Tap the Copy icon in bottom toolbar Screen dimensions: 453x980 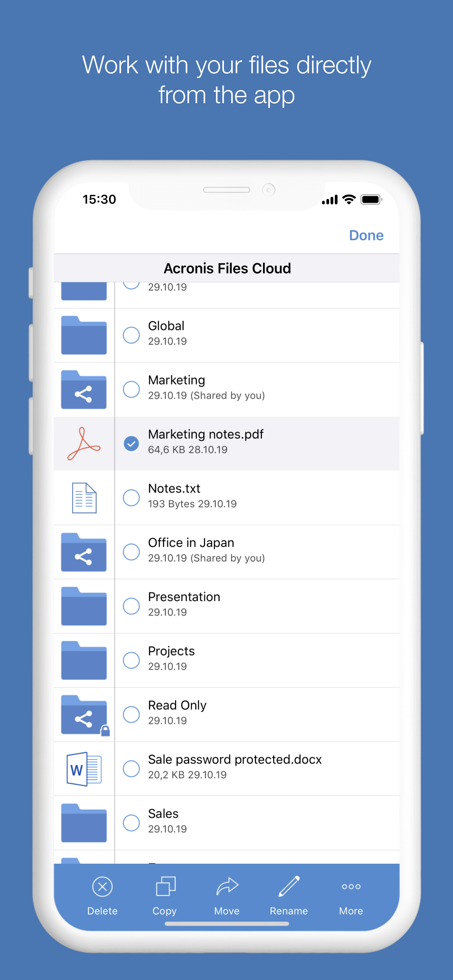click(x=165, y=887)
